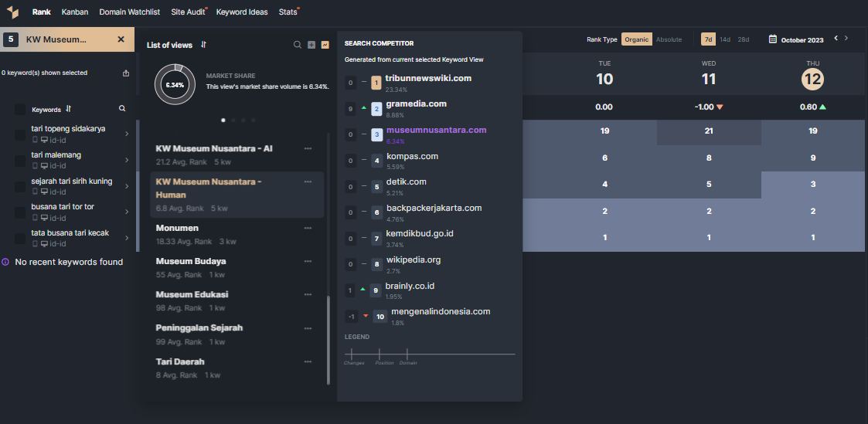868x424 pixels.
Task: Sort the Keywords list
Action: tap(69, 109)
